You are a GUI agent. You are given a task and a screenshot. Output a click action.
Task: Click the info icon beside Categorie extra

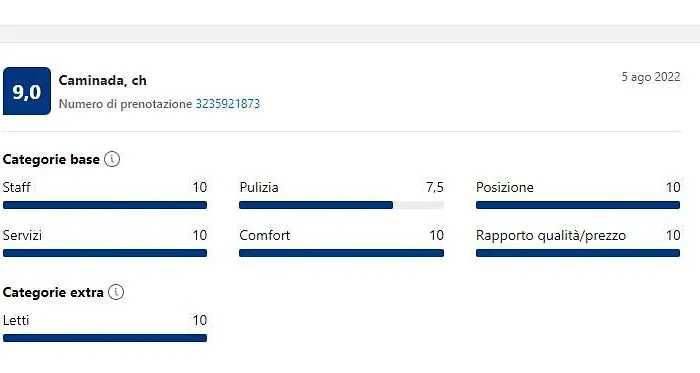point(116,292)
